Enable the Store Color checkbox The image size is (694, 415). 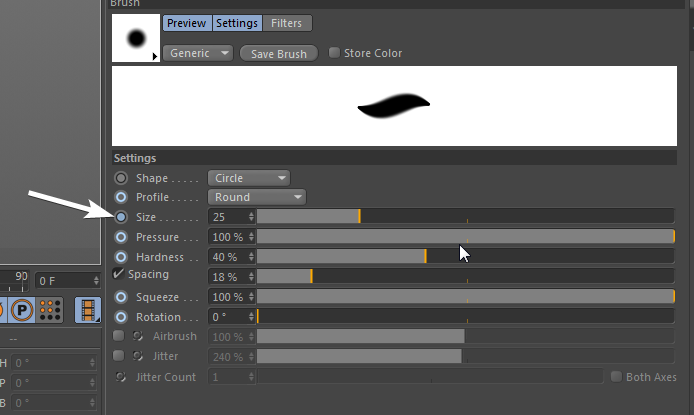334,53
